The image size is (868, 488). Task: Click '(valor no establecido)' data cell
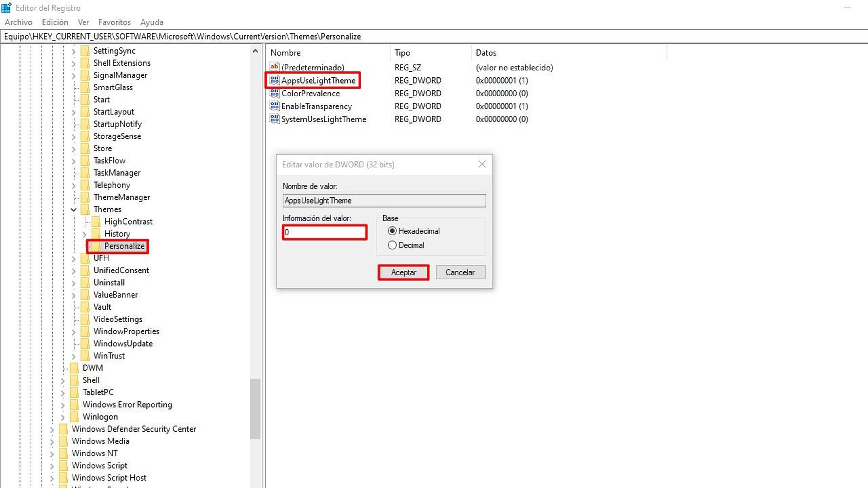[x=514, y=68]
